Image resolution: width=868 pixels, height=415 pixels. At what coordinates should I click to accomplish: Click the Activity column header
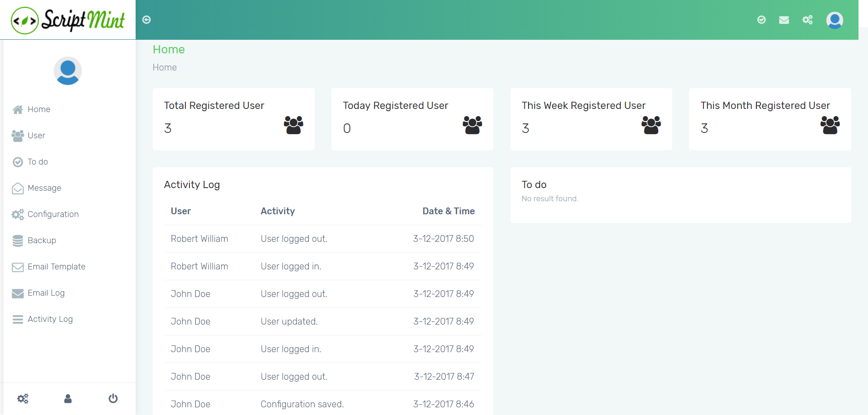278,211
